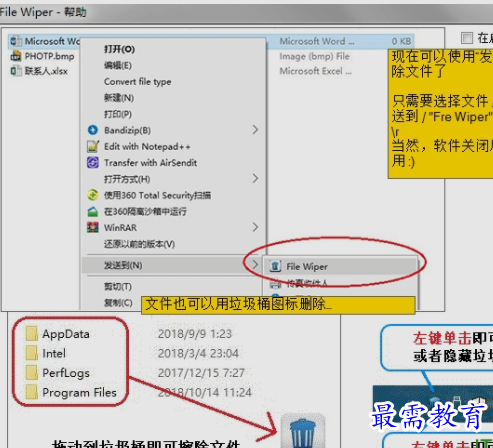The height and width of the screenshot is (448, 493).
Task: Click the Microsoft Excel type cell
Action: click(315, 71)
